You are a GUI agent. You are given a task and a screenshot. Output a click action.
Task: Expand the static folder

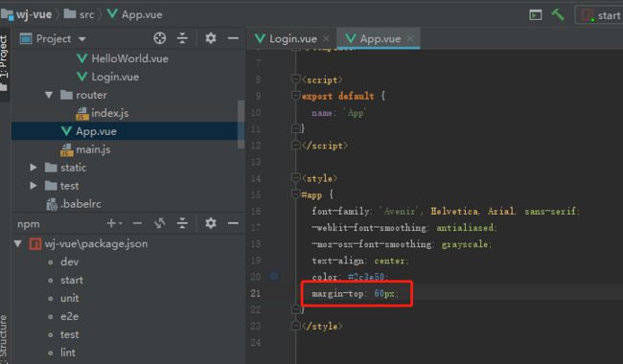point(34,168)
